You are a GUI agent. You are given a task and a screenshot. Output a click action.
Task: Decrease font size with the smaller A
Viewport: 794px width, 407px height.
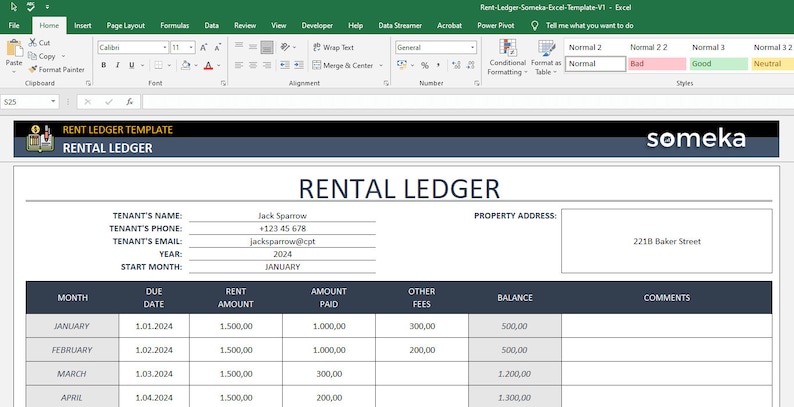click(218, 48)
